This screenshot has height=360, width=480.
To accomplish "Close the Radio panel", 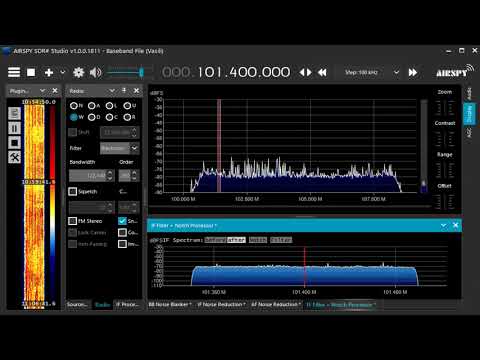I will pyautogui.click(x=136, y=91).
